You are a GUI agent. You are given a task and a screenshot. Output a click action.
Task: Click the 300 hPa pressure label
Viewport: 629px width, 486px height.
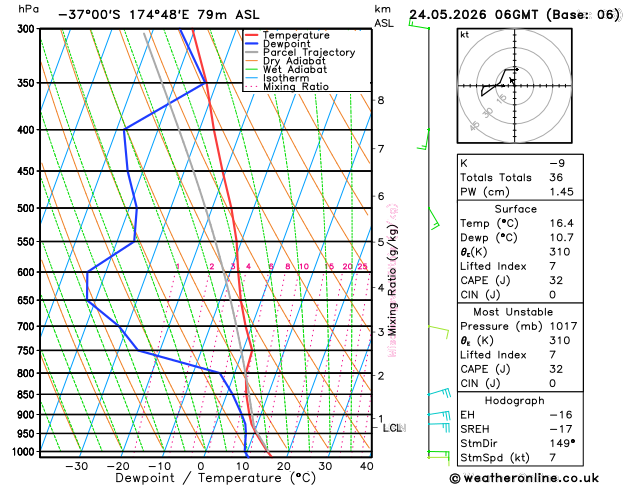(x=28, y=29)
